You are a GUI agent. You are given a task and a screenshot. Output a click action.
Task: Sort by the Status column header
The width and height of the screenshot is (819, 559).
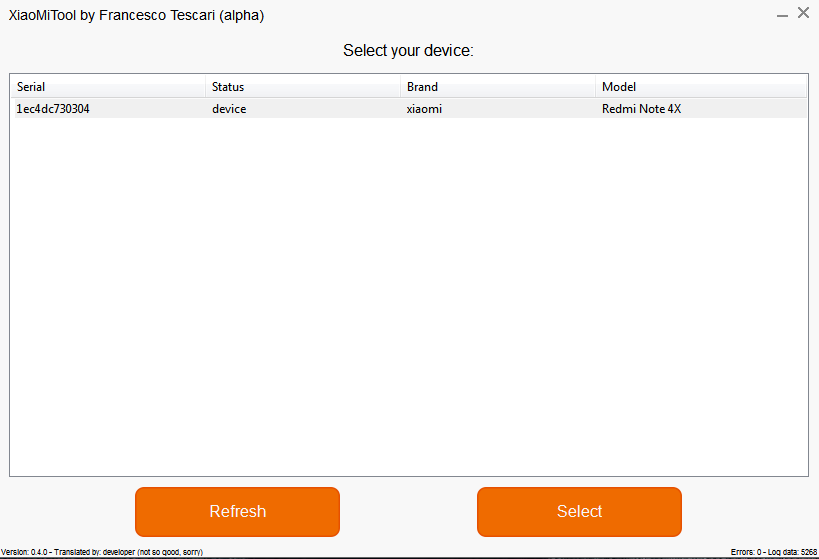303,87
